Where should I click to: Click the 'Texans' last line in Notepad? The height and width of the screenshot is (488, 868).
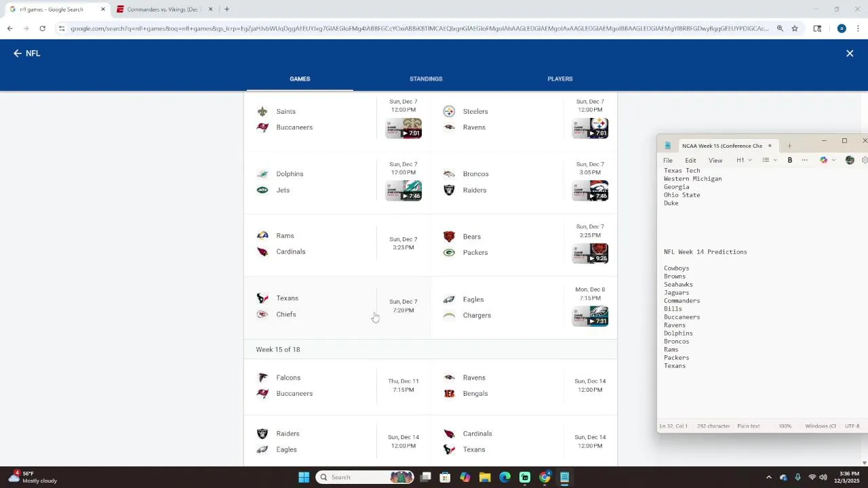pos(675,366)
